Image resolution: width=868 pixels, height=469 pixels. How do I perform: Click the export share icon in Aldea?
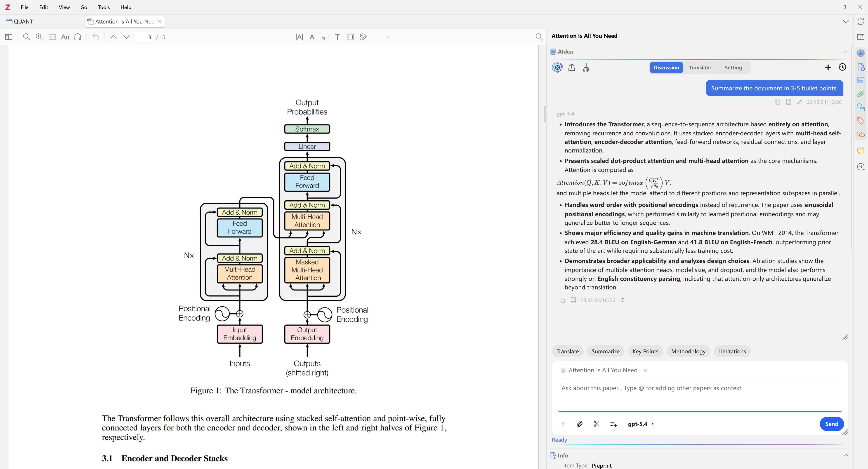coord(572,67)
